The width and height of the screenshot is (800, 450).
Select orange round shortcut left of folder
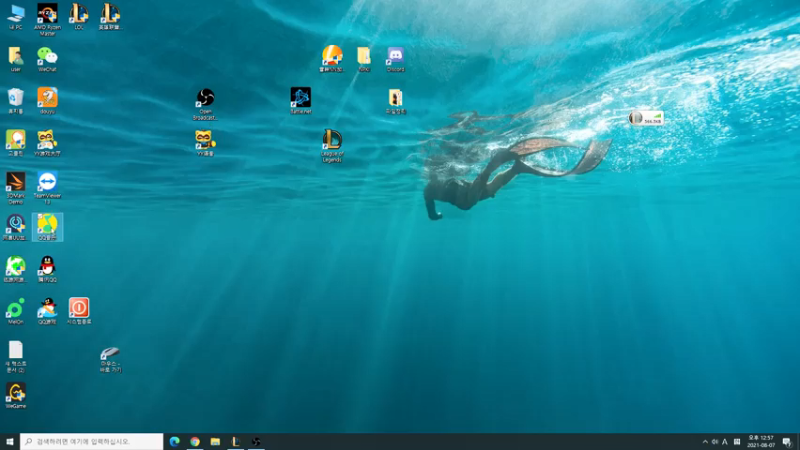332,59
